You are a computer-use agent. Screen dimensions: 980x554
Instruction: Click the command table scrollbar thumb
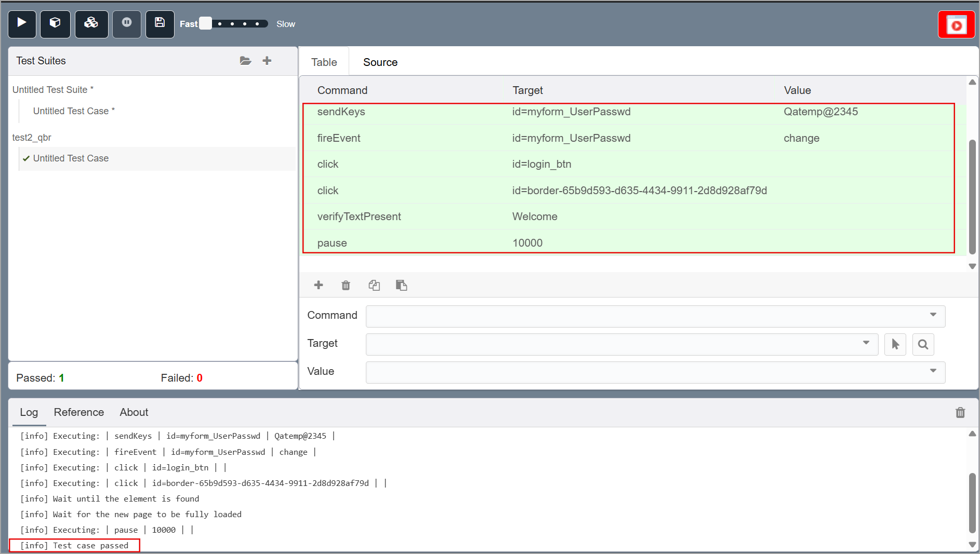pos(973,196)
